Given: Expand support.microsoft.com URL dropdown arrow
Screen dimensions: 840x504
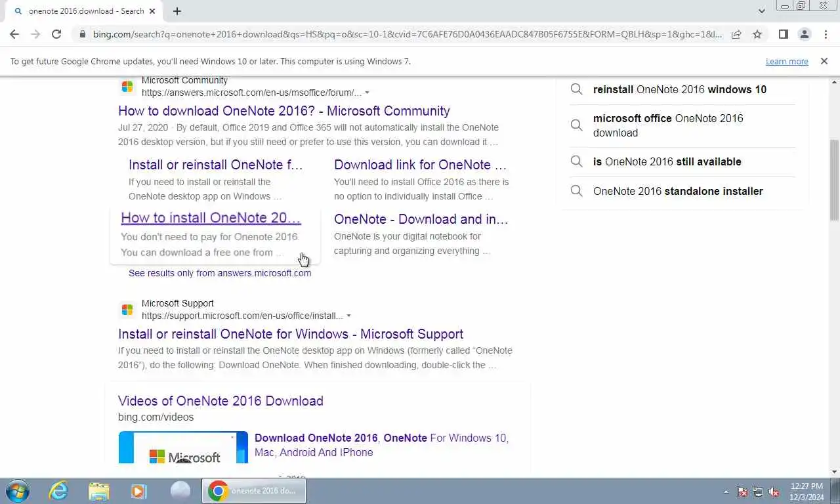Looking at the screenshot, I should pyautogui.click(x=348, y=316).
